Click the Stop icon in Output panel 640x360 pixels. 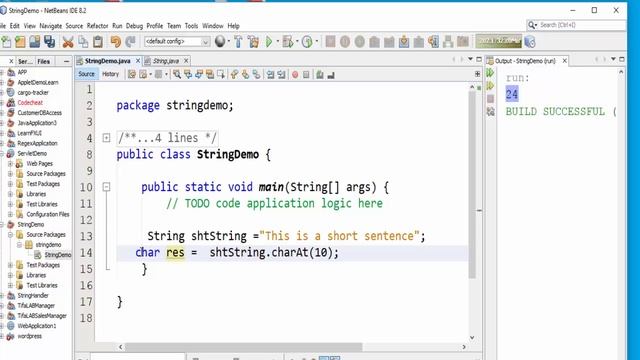pyautogui.click(x=490, y=98)
